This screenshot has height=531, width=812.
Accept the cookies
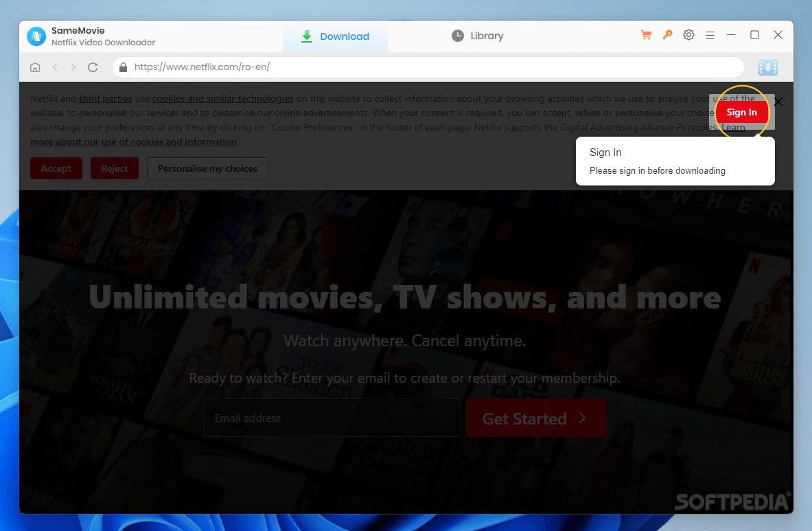56,168
